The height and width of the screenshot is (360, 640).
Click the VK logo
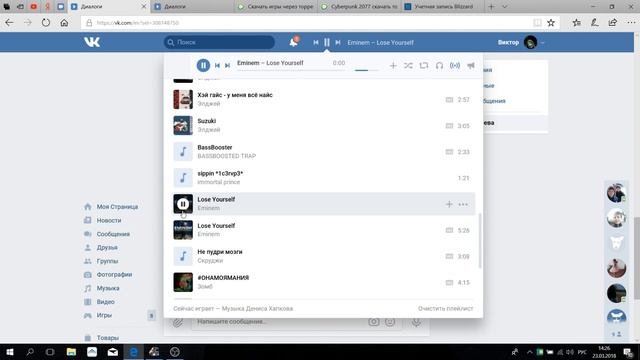(92, 42)
